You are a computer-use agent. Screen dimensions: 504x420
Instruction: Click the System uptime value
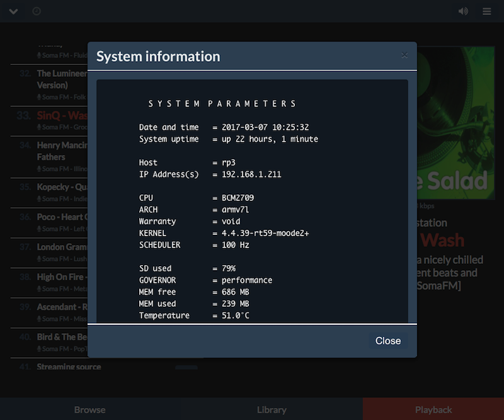[270, 139]
